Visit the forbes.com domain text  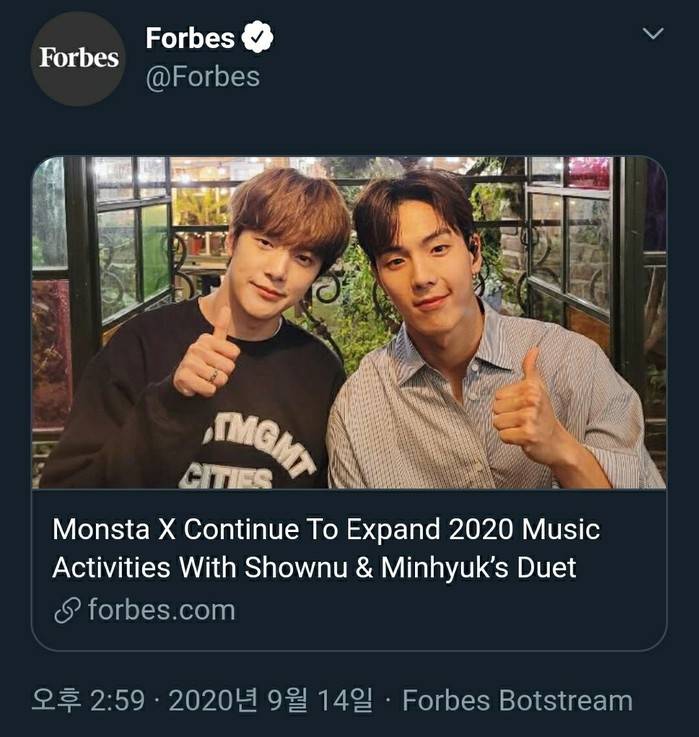pyautogui.click(x=161, y=610)
